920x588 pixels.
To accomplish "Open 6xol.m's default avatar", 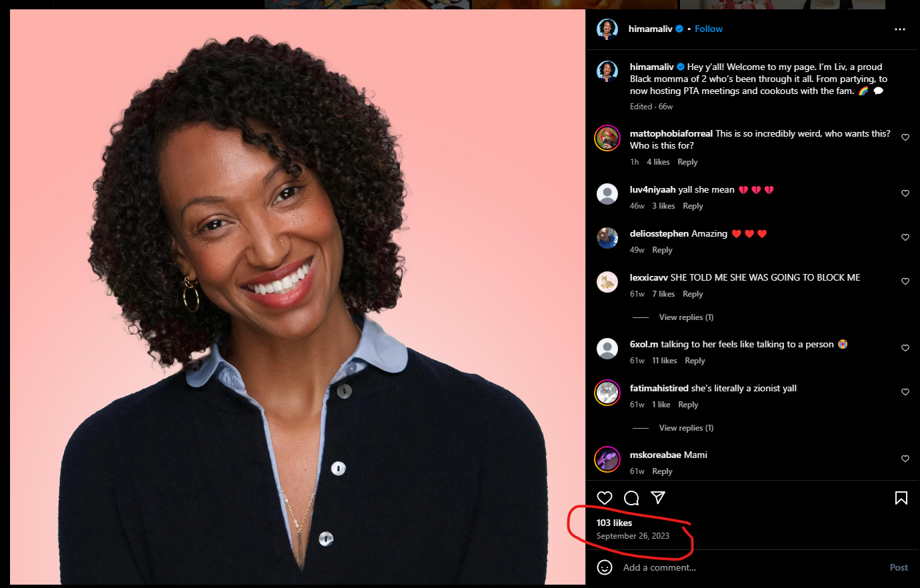I will [x=607, y=349].
